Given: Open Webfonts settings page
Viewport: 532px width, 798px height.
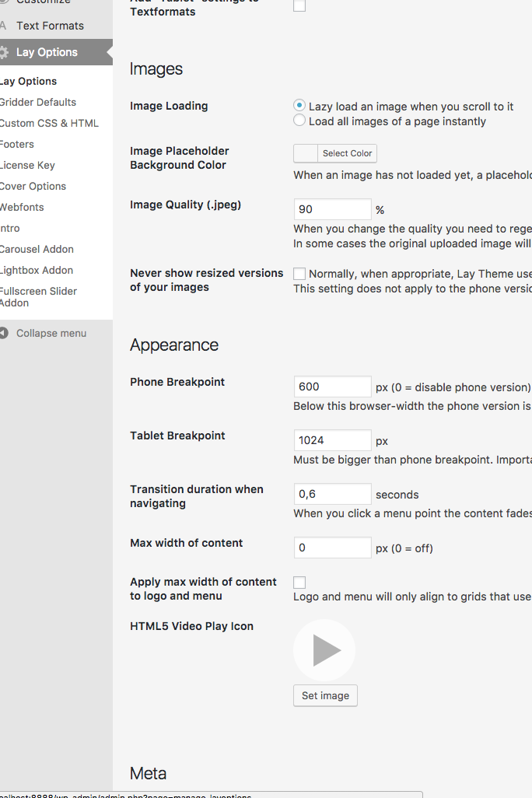Looking at the screenshot, I should pos(22,207).
